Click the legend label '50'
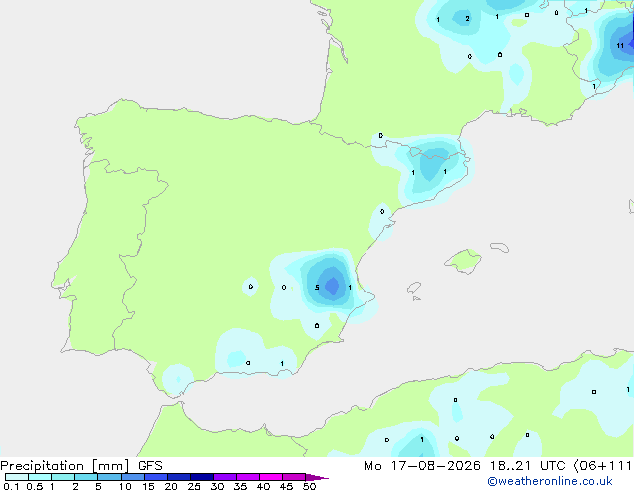The width and height of the screenshot is (634, 490). point(309,486)
